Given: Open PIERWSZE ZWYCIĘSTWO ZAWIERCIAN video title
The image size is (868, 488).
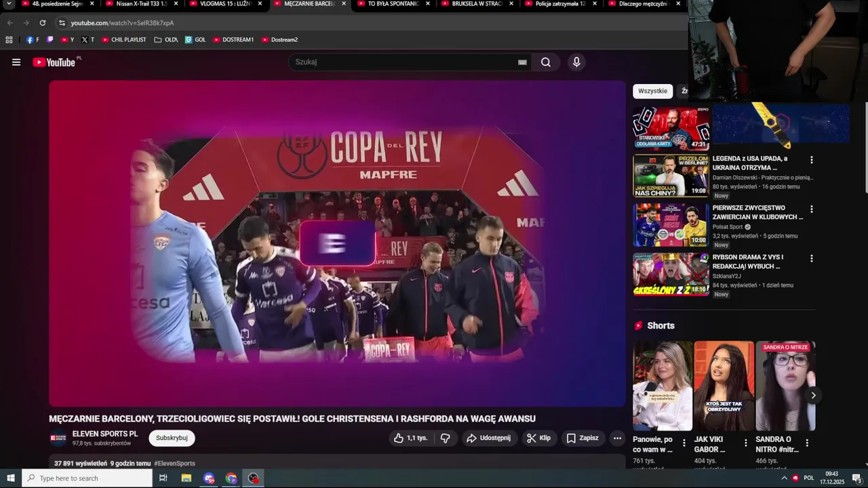Looking at the screenshot, I should pyautogui.click(x=757, y=212).
